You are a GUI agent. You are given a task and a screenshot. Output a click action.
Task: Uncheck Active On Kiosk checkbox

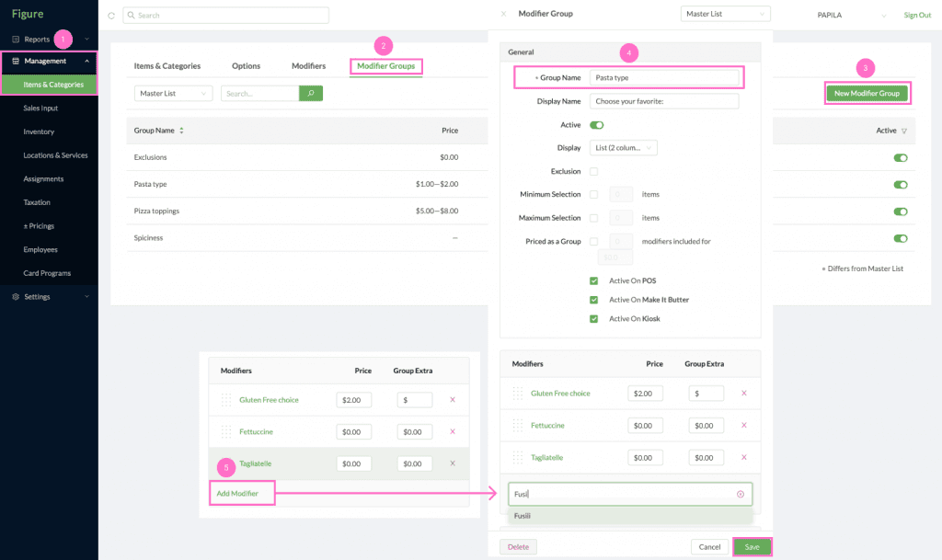pos(593,319)
